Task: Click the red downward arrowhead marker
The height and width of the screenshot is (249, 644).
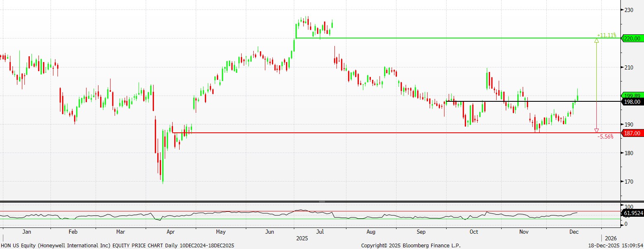Action: [x=596, y=130]
